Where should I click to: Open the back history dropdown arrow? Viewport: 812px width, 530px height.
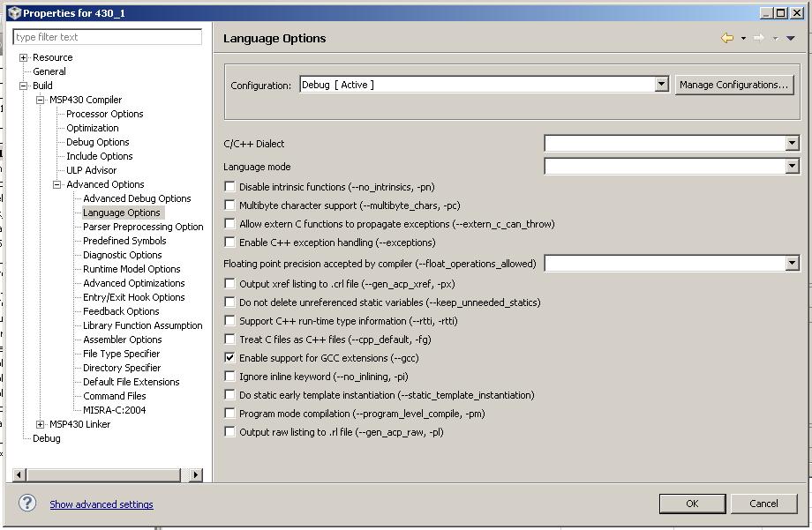click(743, 38)
